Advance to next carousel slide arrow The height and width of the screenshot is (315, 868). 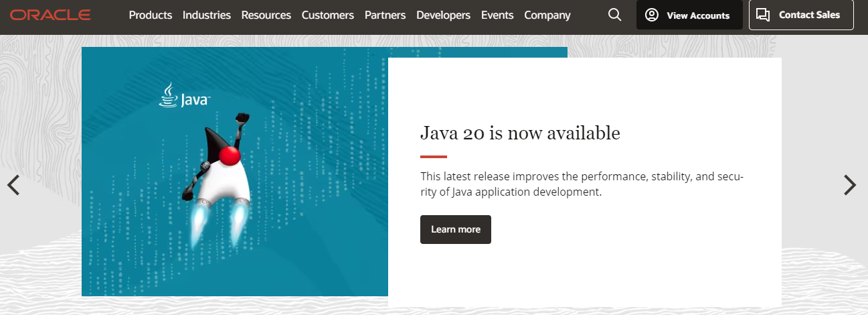(x=849, y=185)
